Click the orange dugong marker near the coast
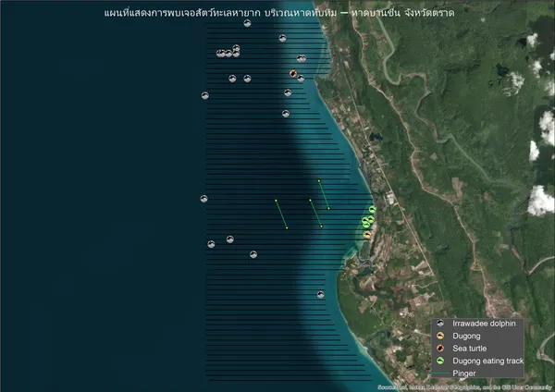 pyautogui.click(x=367, y=235)
